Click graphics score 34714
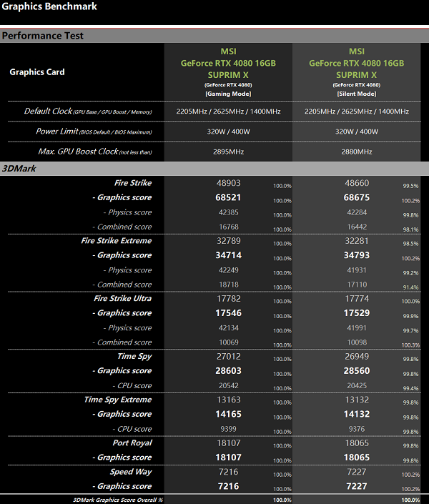429x504 pixels. (x=228, y=255)
